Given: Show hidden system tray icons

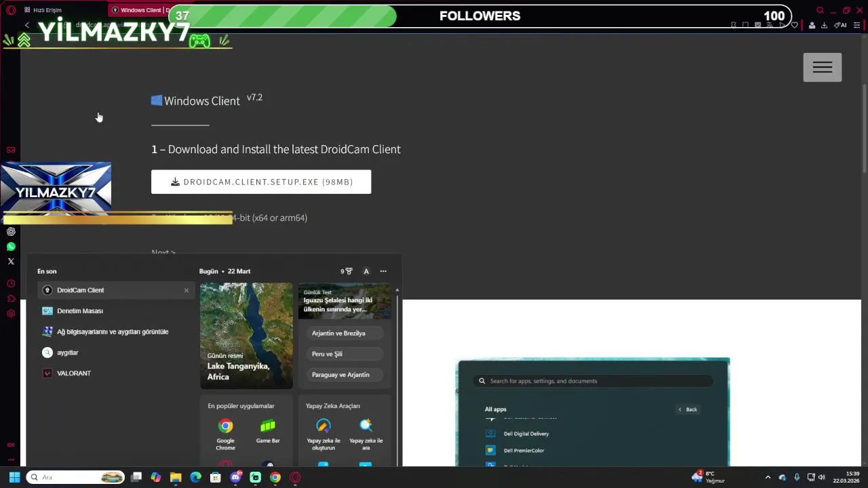Looking at the screenshot, I should click(x=768, y=477).
